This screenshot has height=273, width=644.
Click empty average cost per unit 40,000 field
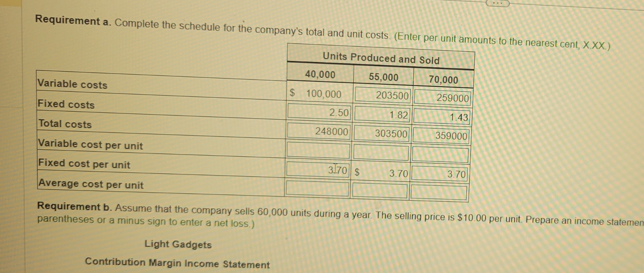click(317, 188)
